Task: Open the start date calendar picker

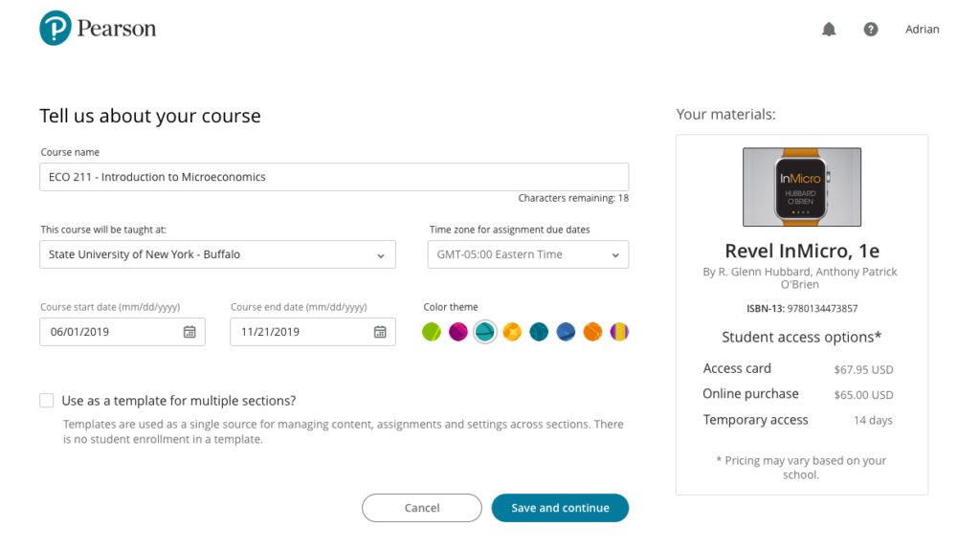Action: click(189, 332)
